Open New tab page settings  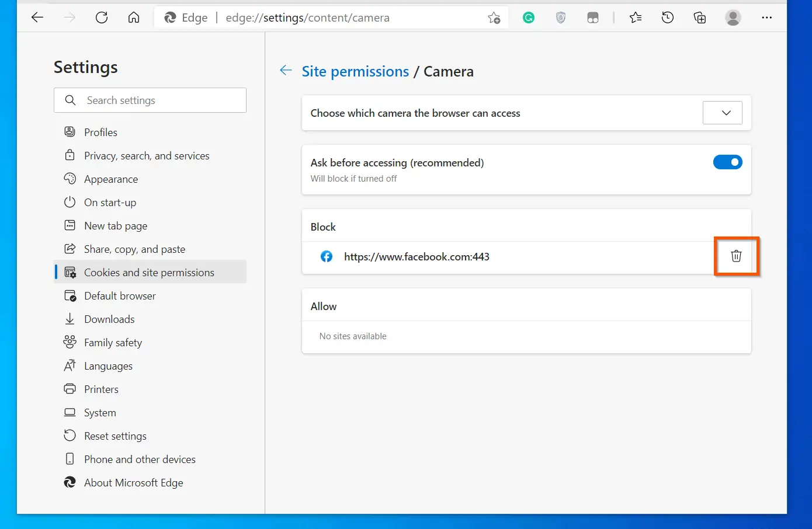[150, 225]
